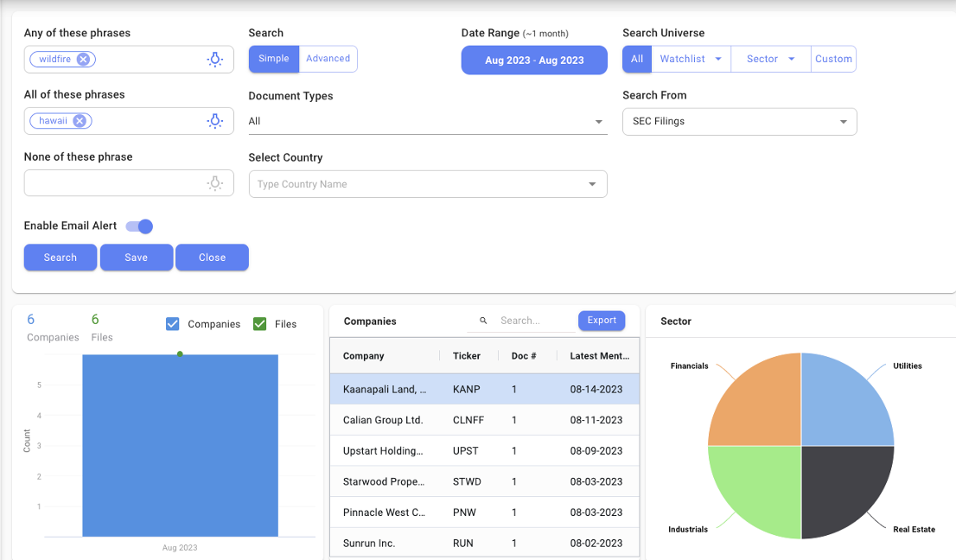Image resolution: width=956 pixels, height=560 pixels.
Task: Click the magnifier icon in Companies panel
Action: [483, 321]
